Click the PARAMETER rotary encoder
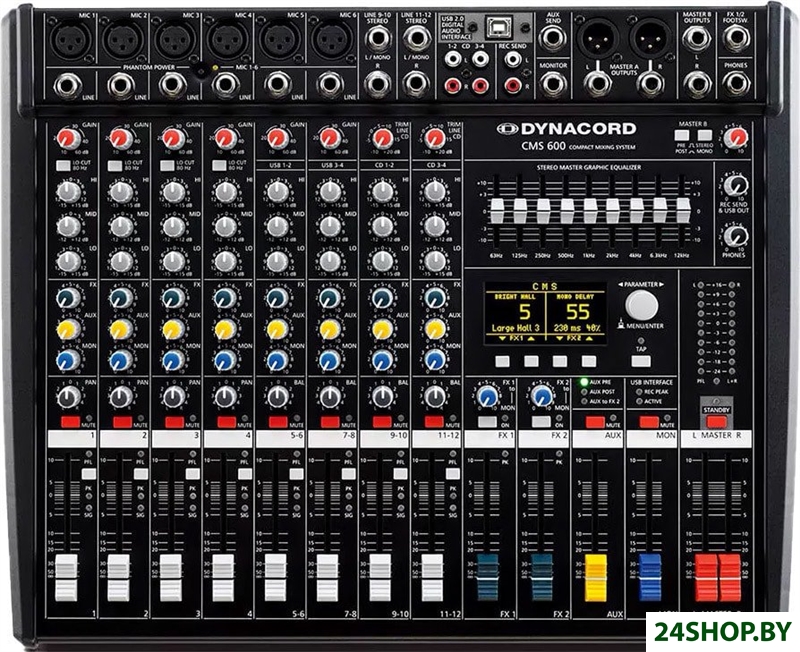800x652 pixels. click(x=642, y=306)
